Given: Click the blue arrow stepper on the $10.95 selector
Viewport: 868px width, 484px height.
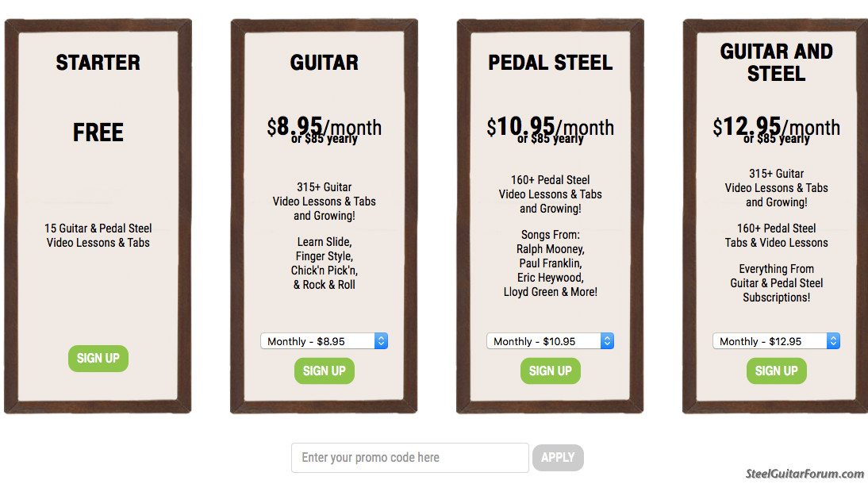Looking at the screenshot, I should pos(607,341).
